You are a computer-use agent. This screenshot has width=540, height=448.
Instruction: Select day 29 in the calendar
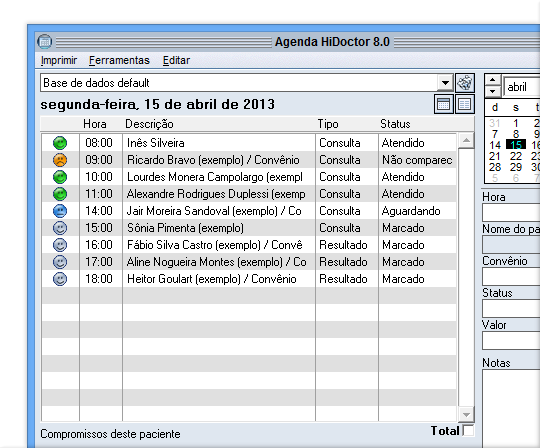click(516, 167)
